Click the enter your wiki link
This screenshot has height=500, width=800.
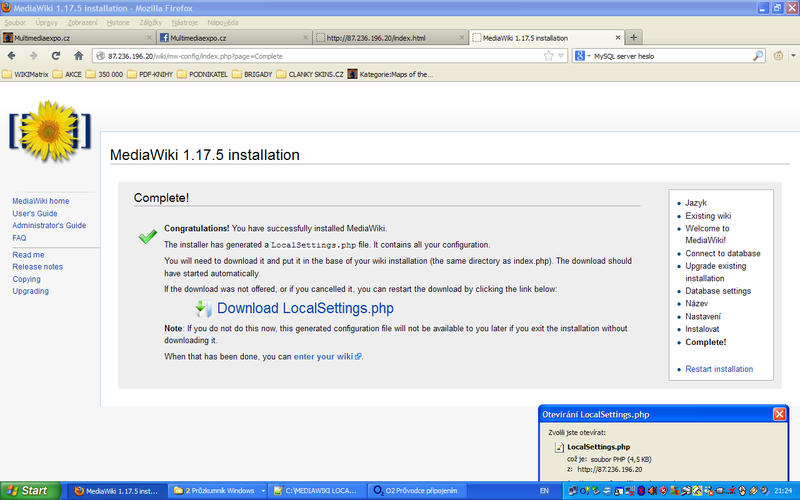tap(327, 357)
